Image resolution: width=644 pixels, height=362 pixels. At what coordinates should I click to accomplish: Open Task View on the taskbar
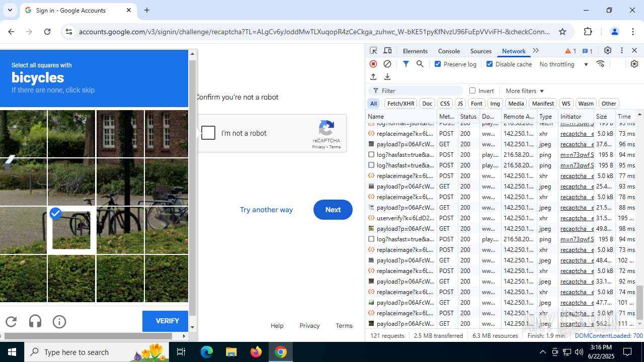point(182,352)
